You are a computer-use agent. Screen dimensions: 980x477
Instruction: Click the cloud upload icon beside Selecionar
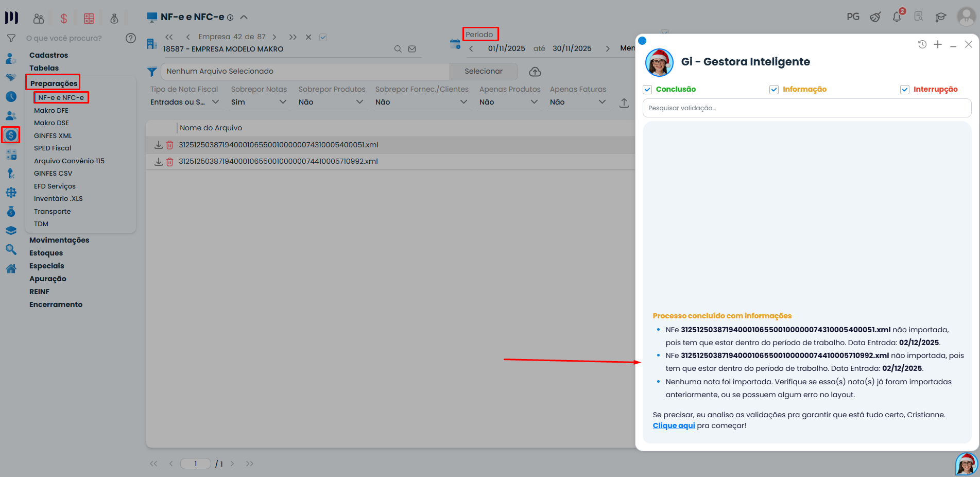click(535, 72)
